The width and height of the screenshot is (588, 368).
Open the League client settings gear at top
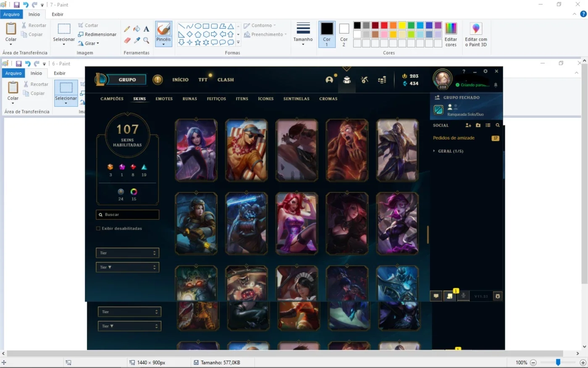click(x=486, y=71)
